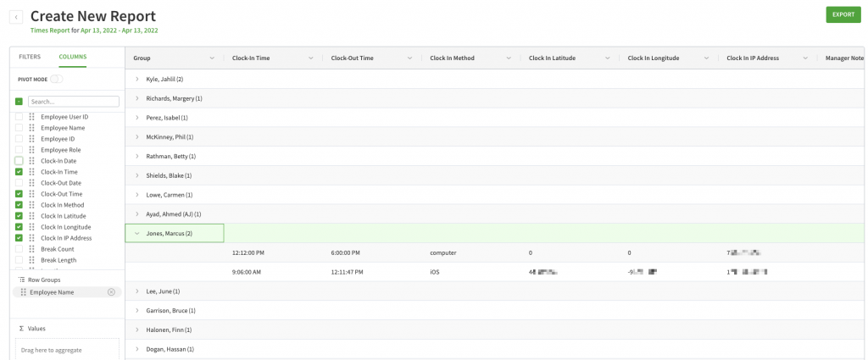Click the drag handle of Employee Name row group chip

[23, 292]
